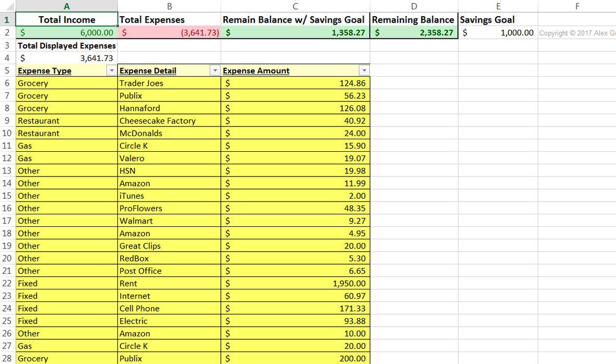Select column C header
Image resolution: width=616 pixels, height=364 pixels.
295,6
